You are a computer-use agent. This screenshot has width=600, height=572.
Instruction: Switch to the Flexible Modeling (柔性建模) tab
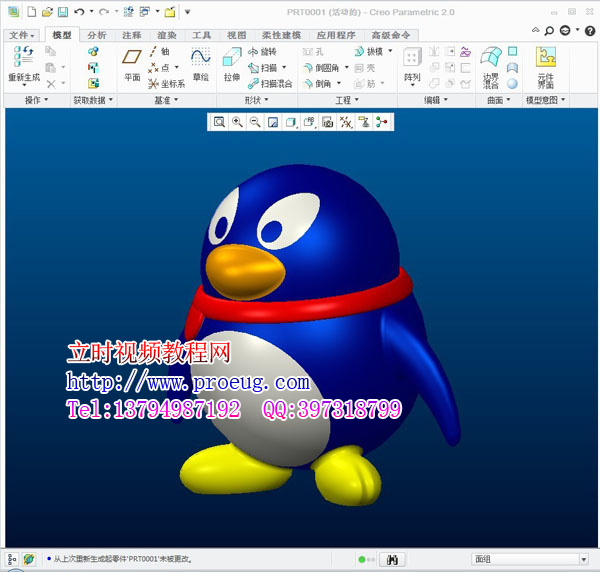pos(281,35)
